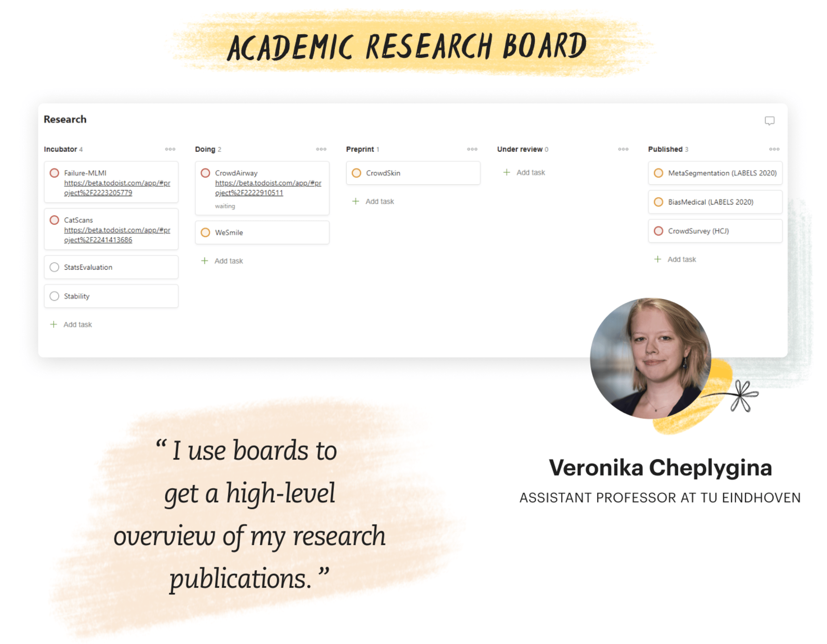Image resolution: width=827 pixels, height=644 pixels.
Task: Open the Stability task card
Action: tap(111, 296)
